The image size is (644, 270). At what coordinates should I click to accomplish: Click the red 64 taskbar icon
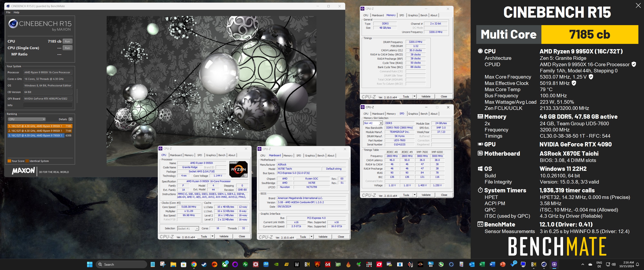pos(327,265)
